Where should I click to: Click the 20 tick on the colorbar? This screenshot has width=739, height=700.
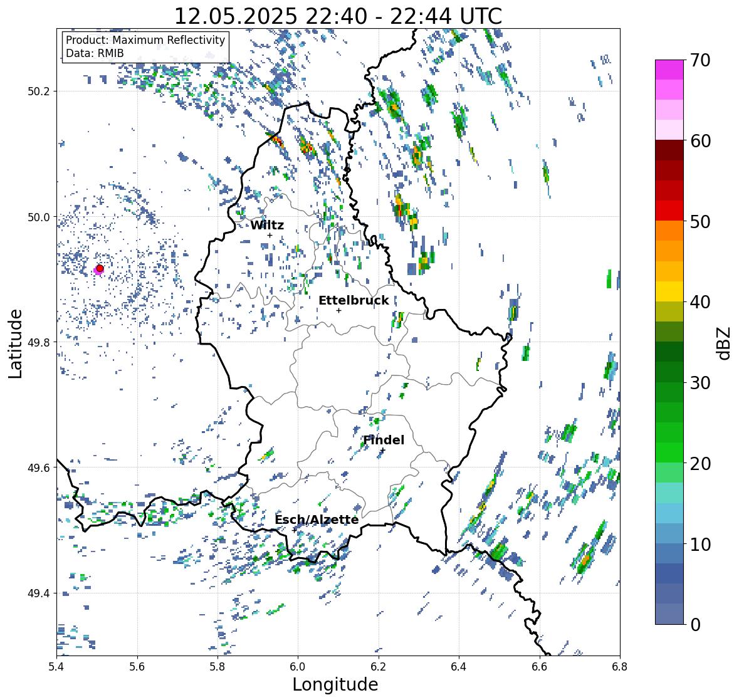(x=700, y=463)
